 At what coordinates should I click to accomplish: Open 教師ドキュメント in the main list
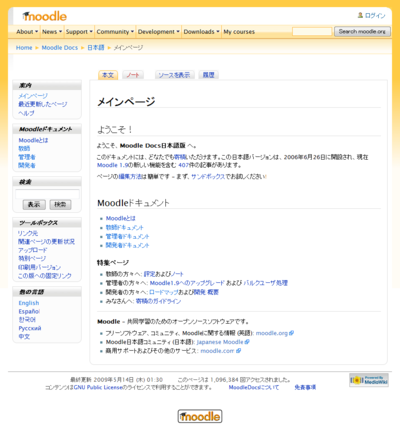[125, 227]
